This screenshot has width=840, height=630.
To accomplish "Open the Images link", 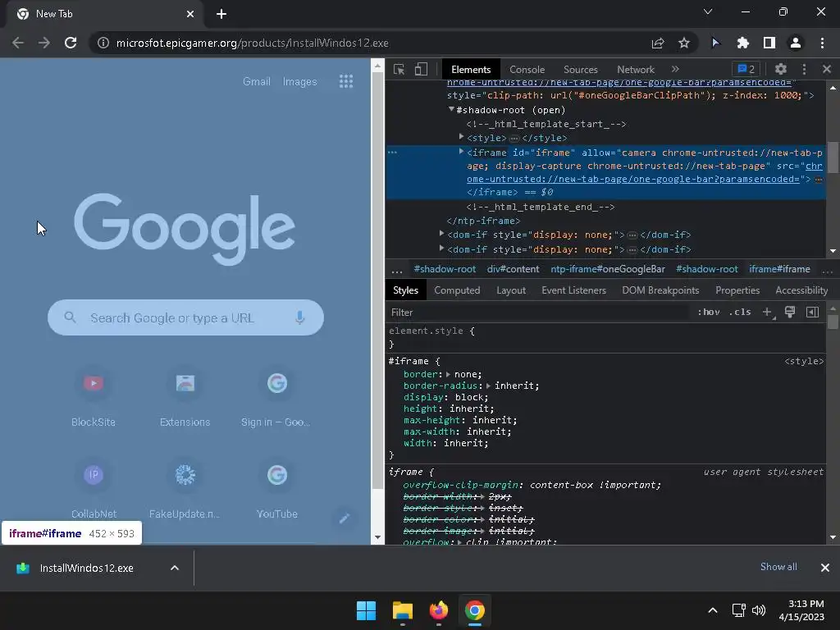I will pos(299,81).
